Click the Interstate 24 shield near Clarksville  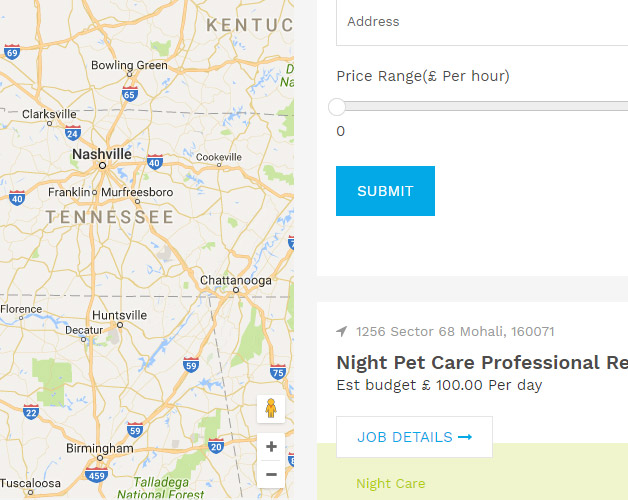point(72,132)
